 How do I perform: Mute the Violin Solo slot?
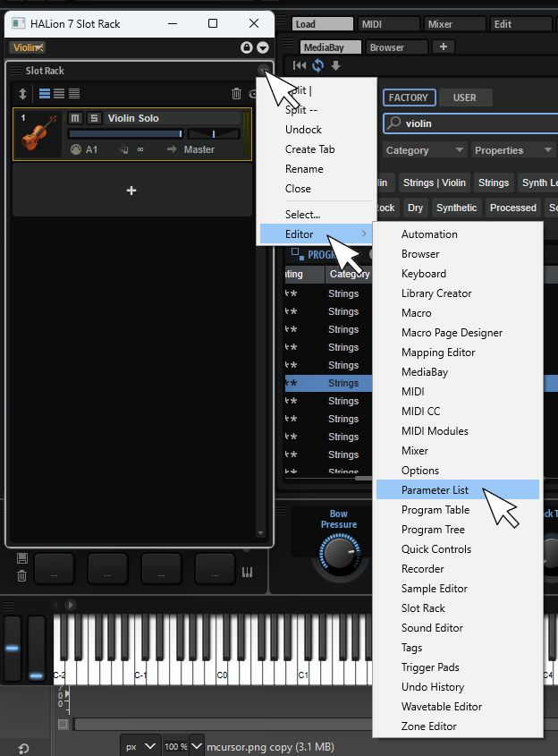[75, 118]
